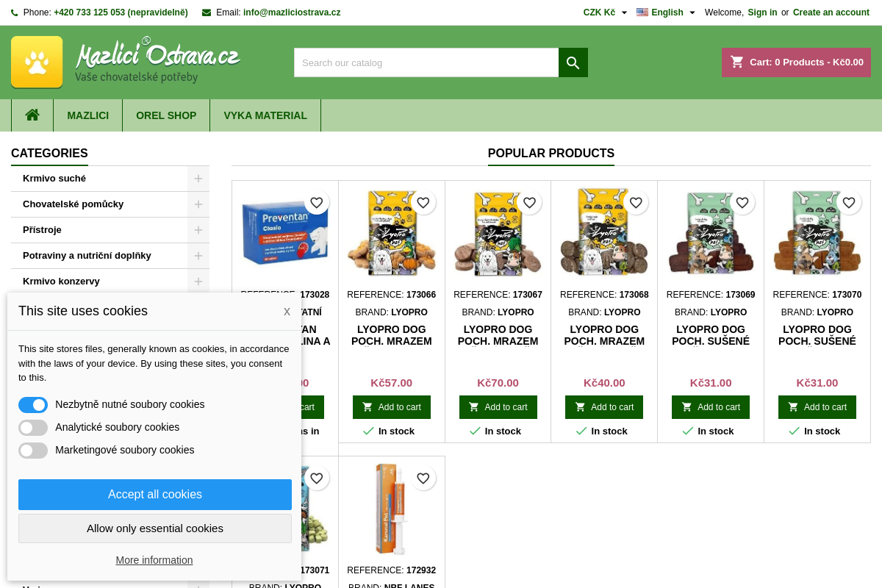
Task: Add product 173069 to wishlist
Action: click(742, 203)
